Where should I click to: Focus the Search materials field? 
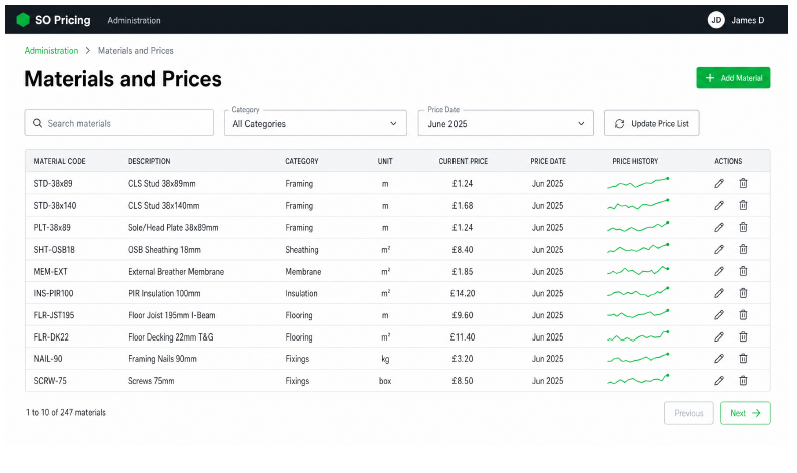tap(119, 123)
